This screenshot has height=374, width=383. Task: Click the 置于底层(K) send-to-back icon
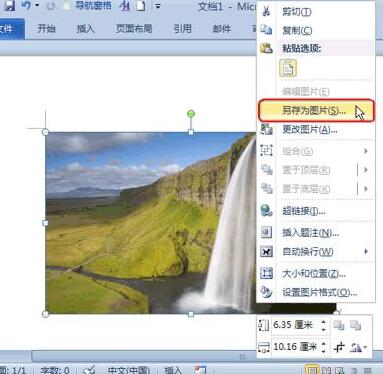click(x=267, y=188)
